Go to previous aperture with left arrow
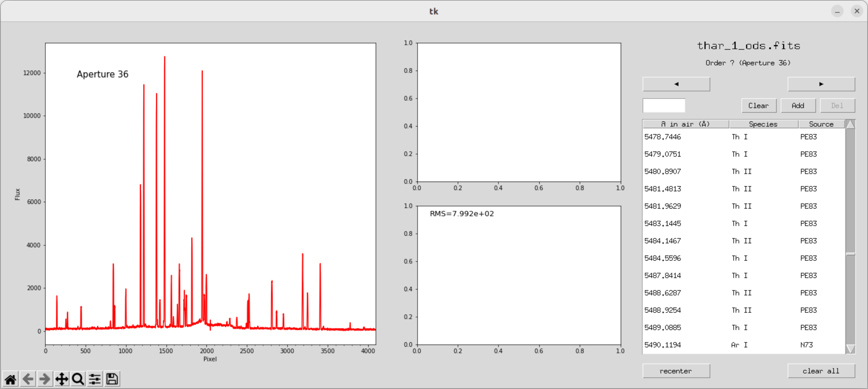 click(x=676, y=84)
